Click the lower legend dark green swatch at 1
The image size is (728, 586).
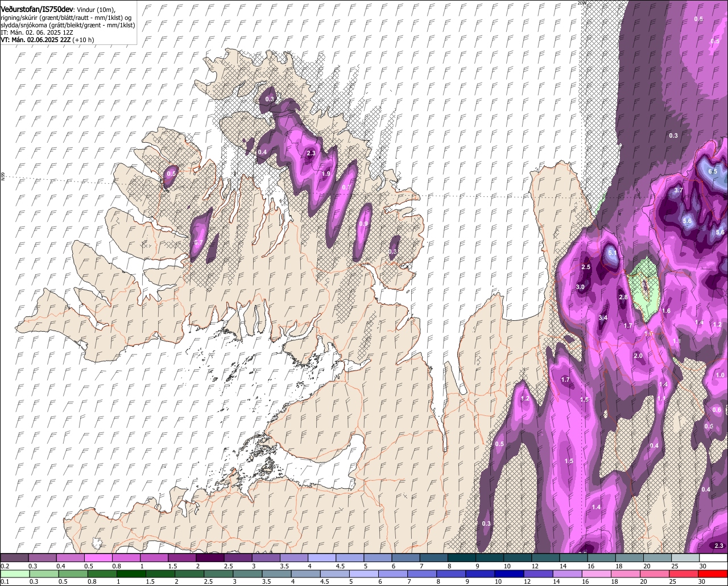[x=131, y=574]
